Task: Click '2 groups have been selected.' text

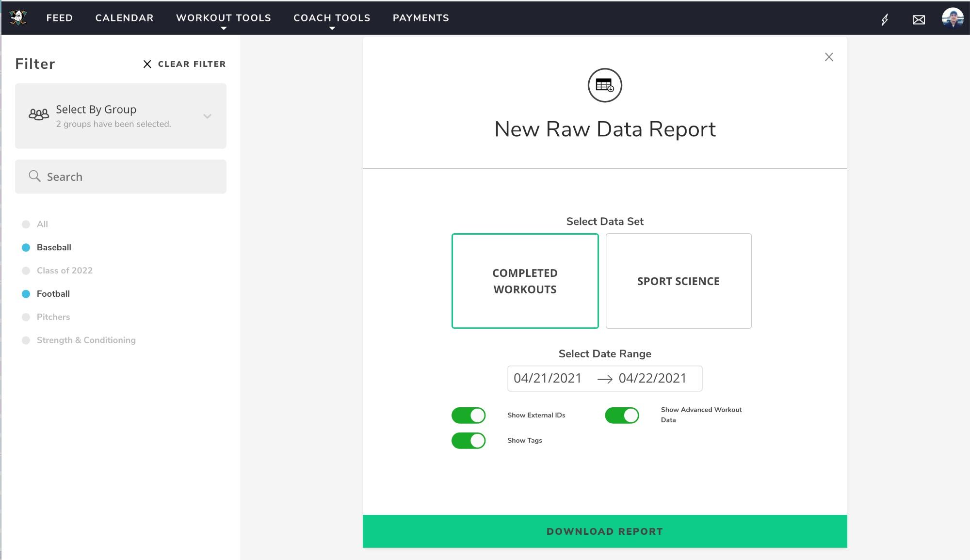Action: click(113, 124)
